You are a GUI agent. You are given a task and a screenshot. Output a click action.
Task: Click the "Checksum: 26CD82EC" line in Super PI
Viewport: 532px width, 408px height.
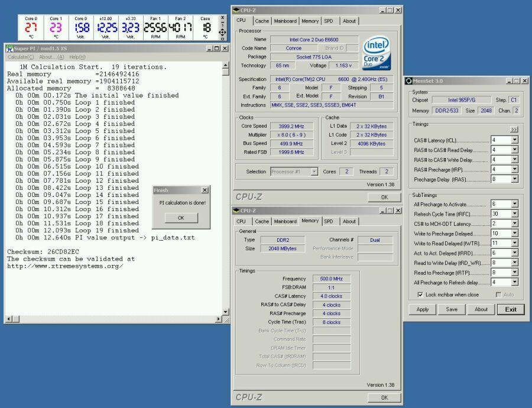(x=43, y=252)
